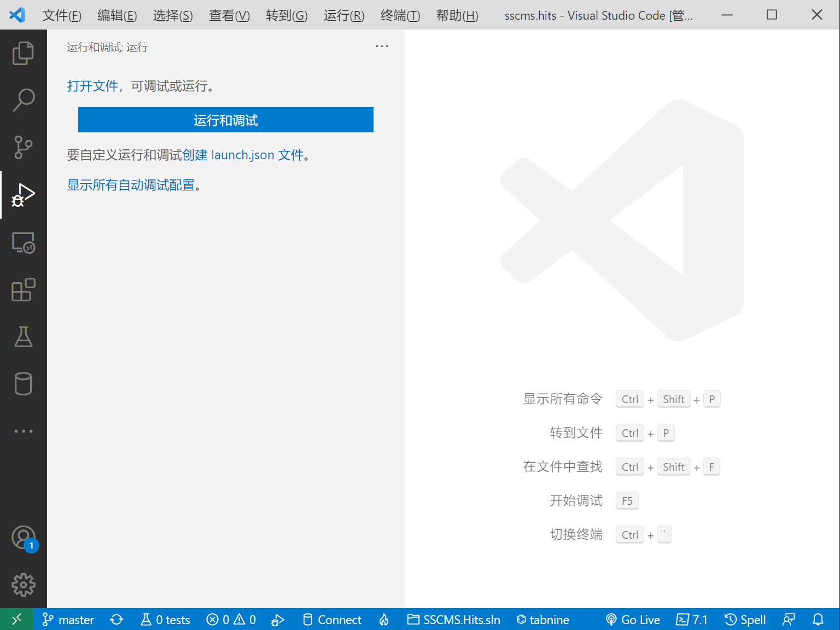Open the Testing view flask icon
This screenshot has width=840, height=630.
tap(23, 337)
